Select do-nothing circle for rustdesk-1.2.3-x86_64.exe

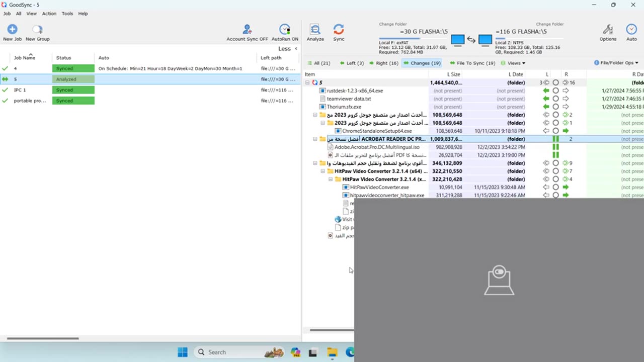pyautogui.click(x=556, y=90)
